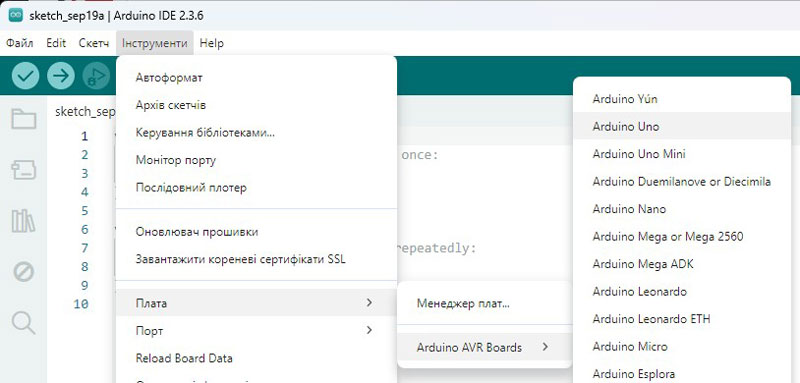Choose Автоформат from the tools menu
The width and height of the screenshot is (800, 383).
pyautogui.click(x=256, y=78)
